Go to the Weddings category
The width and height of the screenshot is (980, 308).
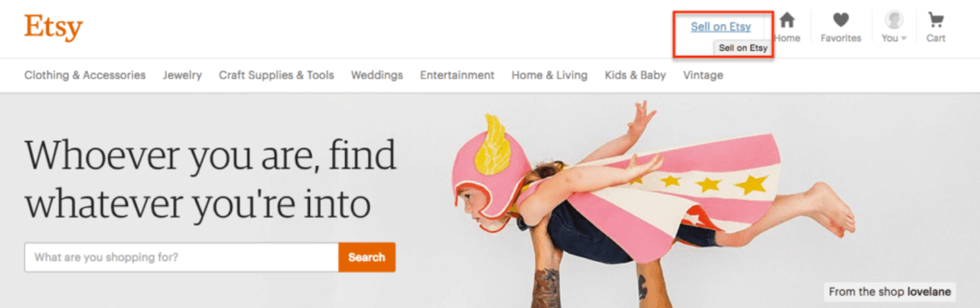(x=377, y=75)
